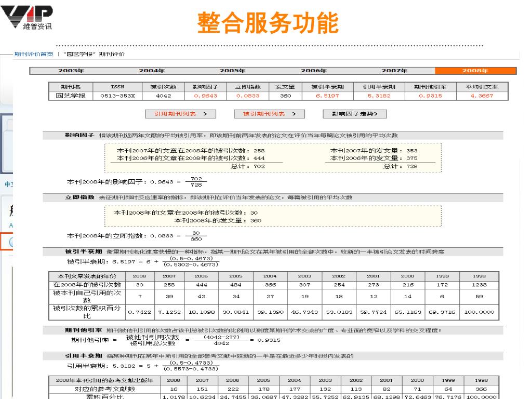532x399 pixels.
Task: Click the total 728 in impact factor box
Action: click(x=412, y=166)
